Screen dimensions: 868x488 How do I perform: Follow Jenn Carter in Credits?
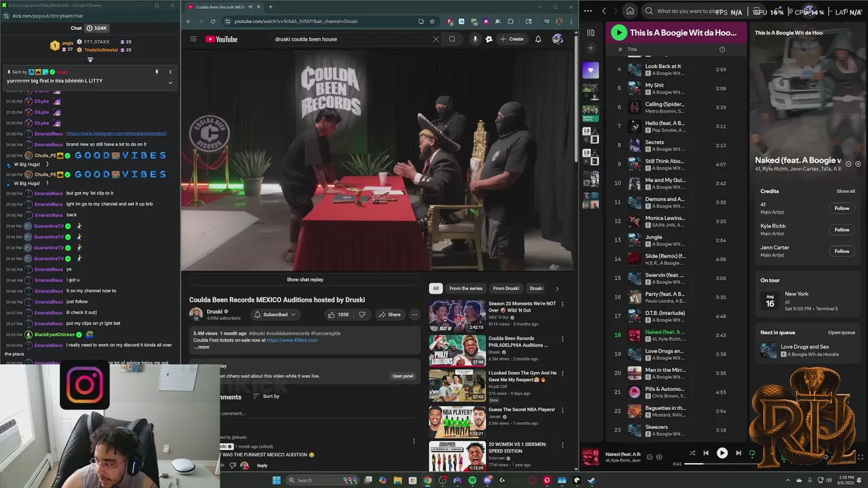click(x=842, y=251)
